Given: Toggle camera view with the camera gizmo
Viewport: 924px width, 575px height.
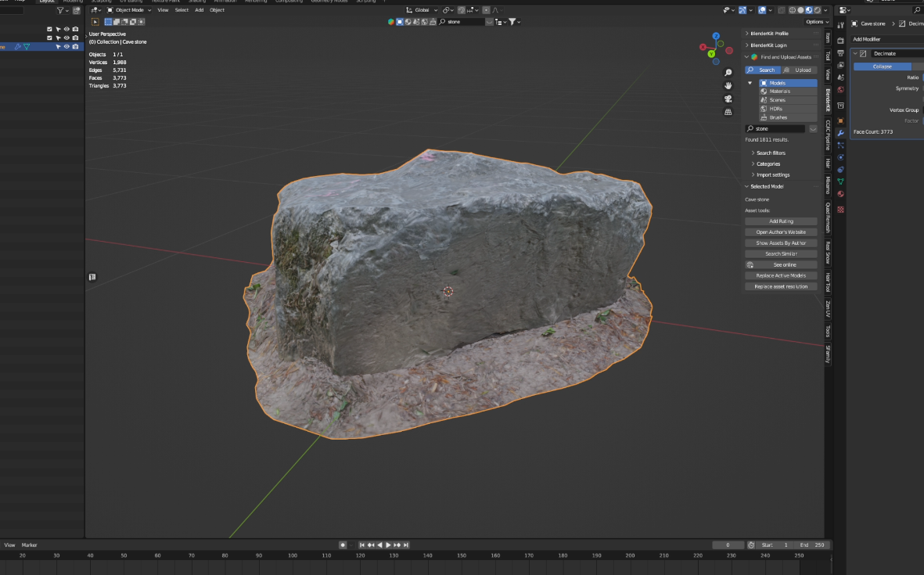Looking at the screenshot, I should tap(728, 99).
